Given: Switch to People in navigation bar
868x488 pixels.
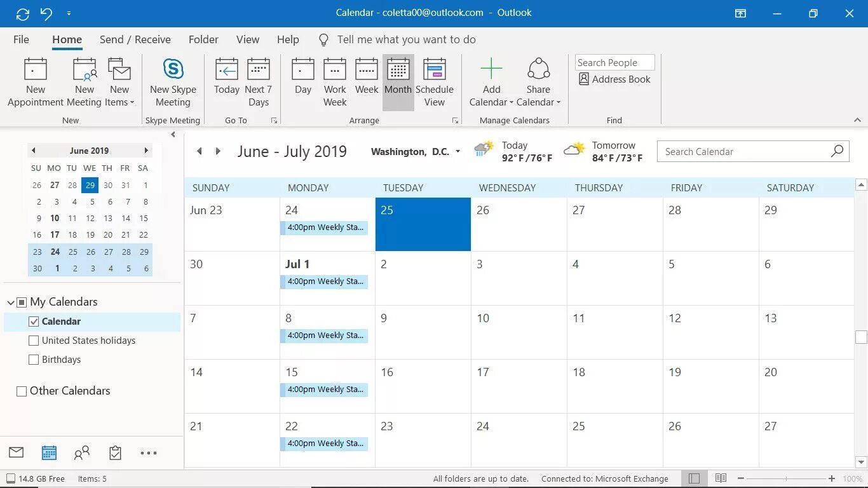Looking at the screenshot, I should 82,452.
